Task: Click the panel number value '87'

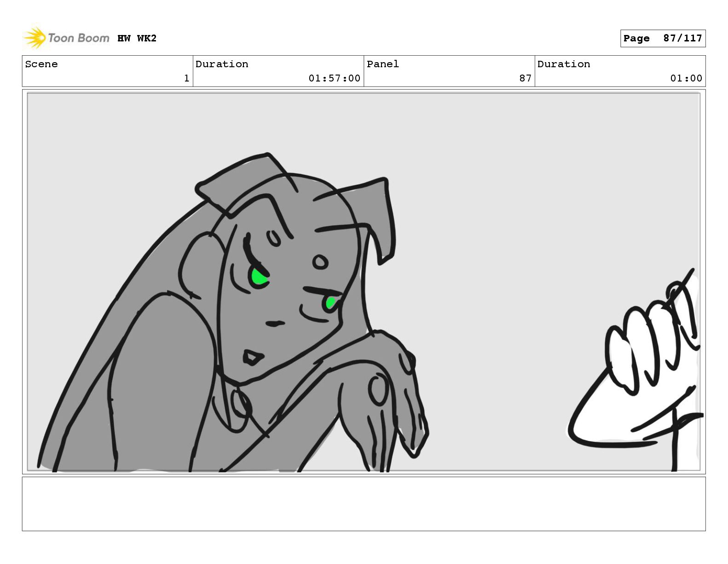Action: tap(526, 78)
